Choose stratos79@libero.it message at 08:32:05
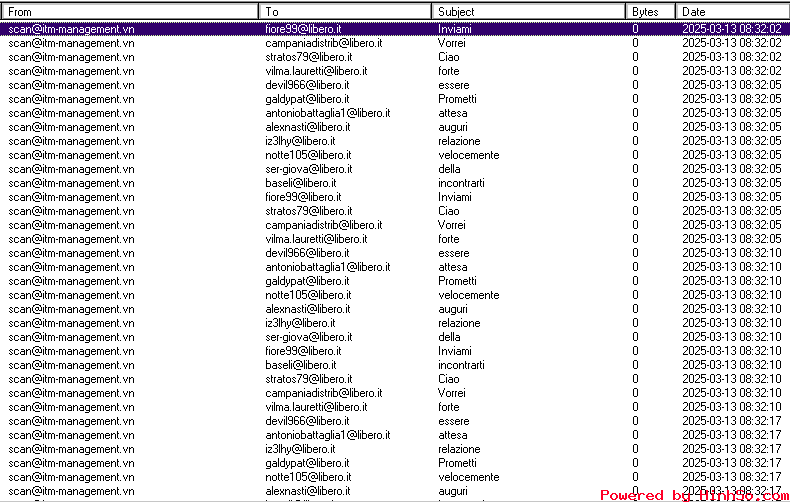790x502 pixels. pyautogui.click(x=395, y=211)
